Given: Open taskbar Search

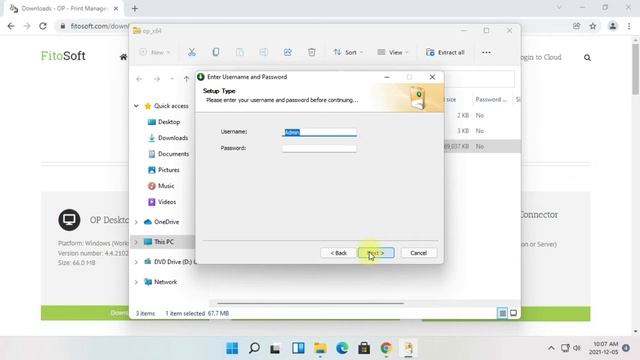Looking at the screenshot, I should click(x=254, y=348).
